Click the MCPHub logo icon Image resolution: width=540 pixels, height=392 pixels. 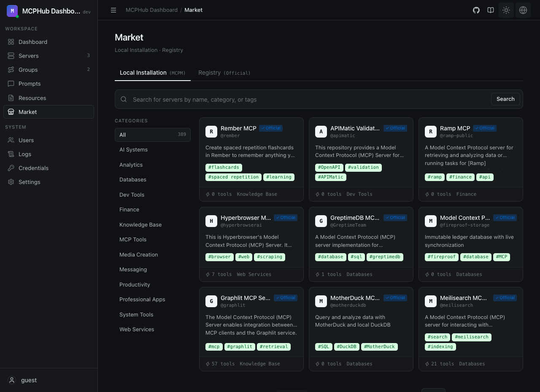point(12,11)
